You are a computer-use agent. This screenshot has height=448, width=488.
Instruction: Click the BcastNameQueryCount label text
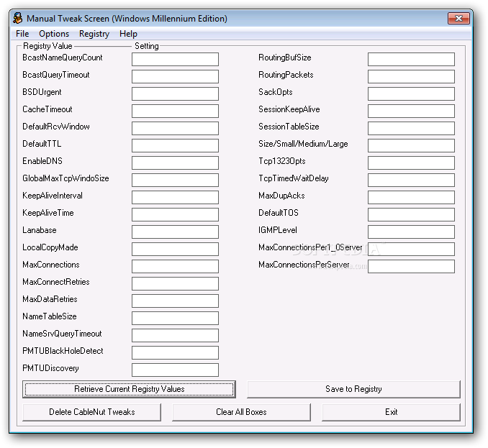(x=62, y=58)
